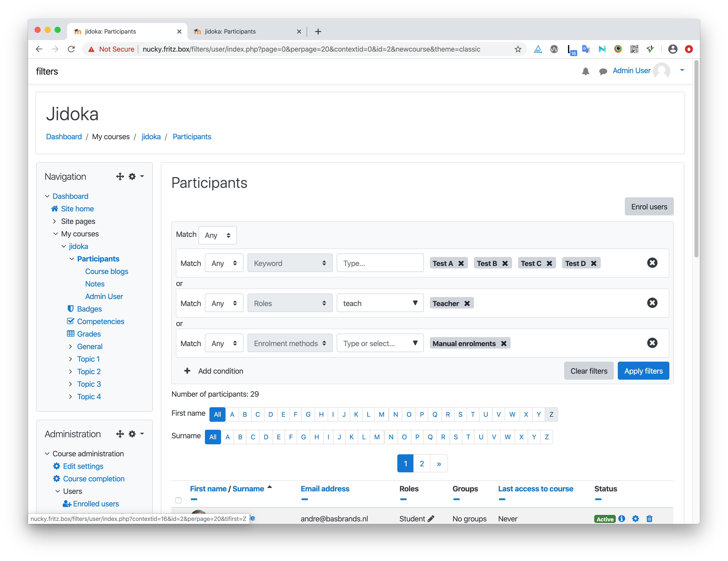Open Grades in the navigation tree
Viewport: 728px width, 561px height.
click(89, 334)
